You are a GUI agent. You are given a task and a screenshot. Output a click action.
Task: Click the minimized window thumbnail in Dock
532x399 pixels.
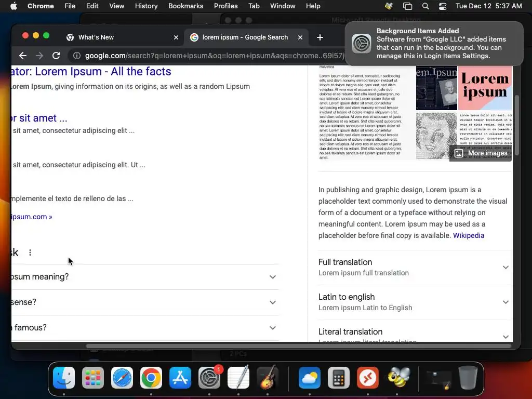point(438,379)
